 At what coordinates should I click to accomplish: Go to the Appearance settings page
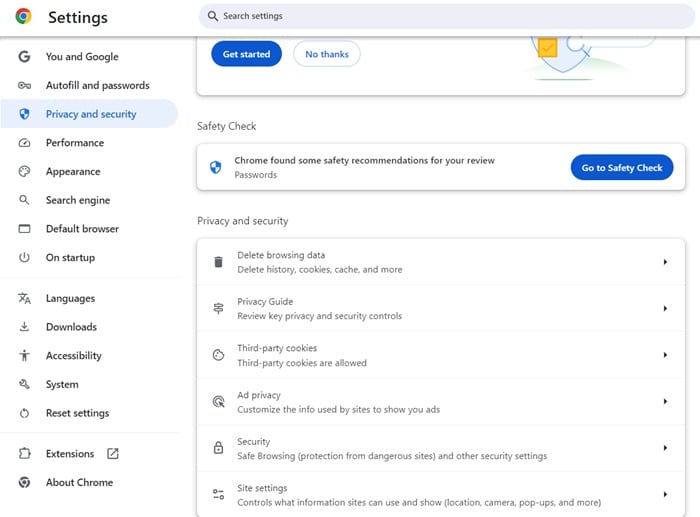coord(73,172)
